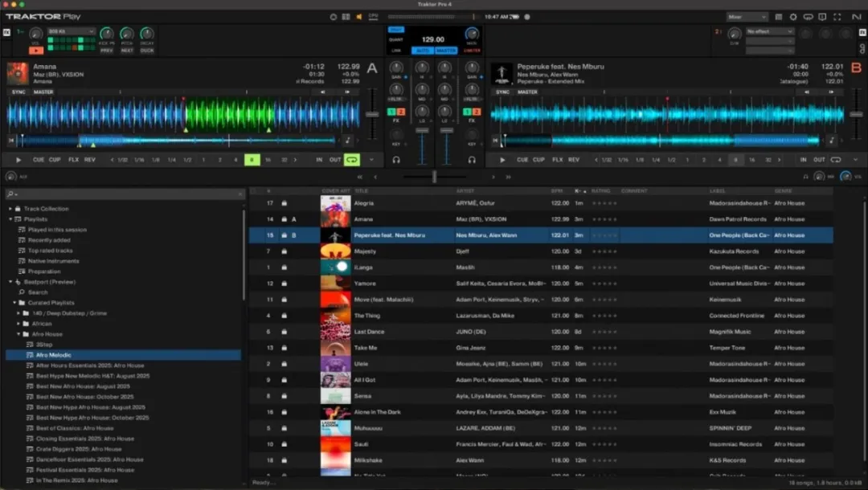868x490 pixels.
Task: Click the browser search field
Action: pos(125,194)
